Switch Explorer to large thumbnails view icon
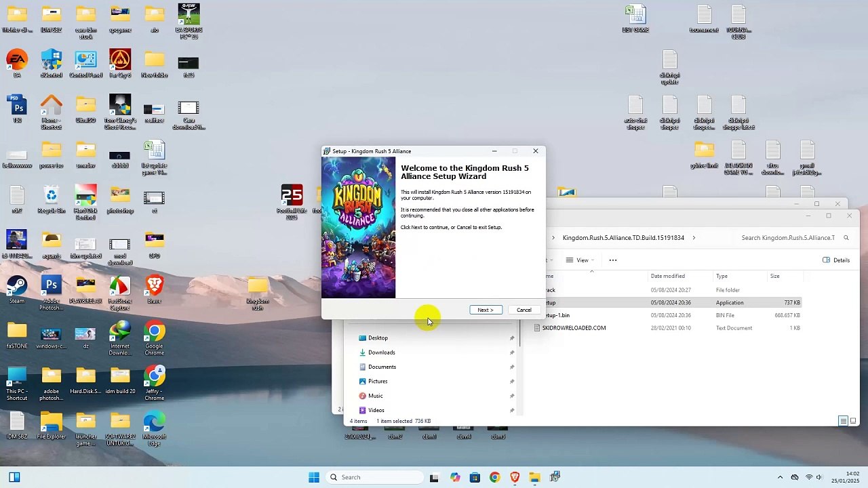This screenshot has height=488, width=868. click(853, 421)
